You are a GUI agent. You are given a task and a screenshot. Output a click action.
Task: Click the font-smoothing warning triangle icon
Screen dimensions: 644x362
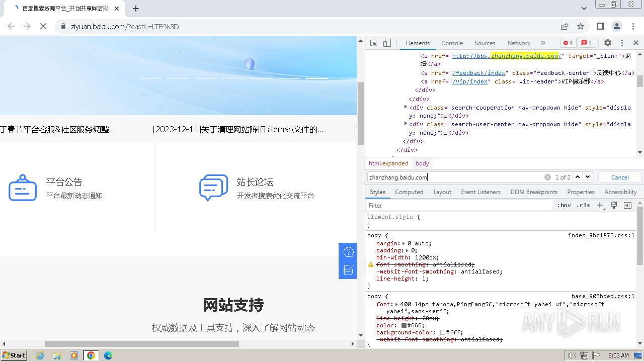pos(371,264)
